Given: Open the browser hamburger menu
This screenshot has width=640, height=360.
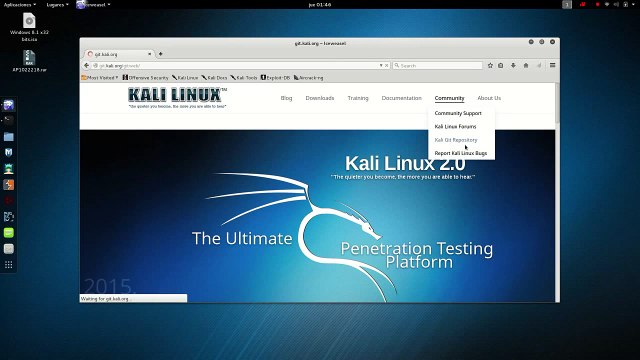Looking at the screenshot, I should [x=552, y=65].
